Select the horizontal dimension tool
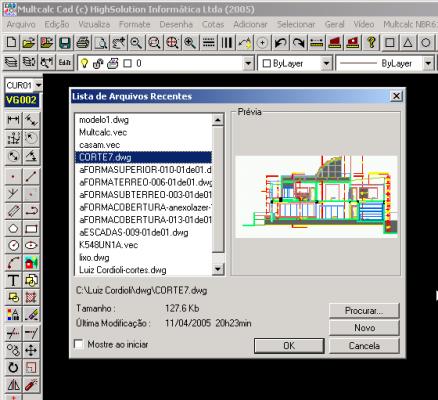438x400 pixels. [x=13, y=120]
